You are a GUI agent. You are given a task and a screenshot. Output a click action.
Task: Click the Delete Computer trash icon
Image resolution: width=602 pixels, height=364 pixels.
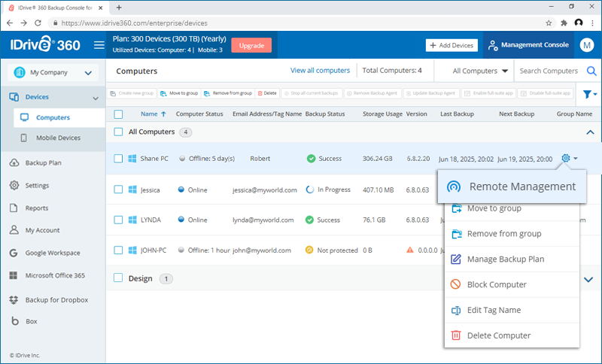456,335
